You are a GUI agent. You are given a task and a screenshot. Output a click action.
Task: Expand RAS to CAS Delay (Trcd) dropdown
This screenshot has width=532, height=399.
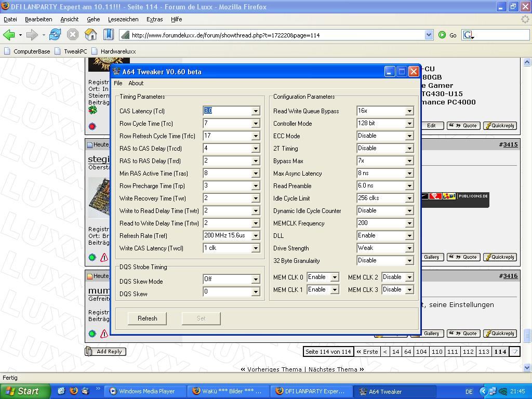point(256,149)
